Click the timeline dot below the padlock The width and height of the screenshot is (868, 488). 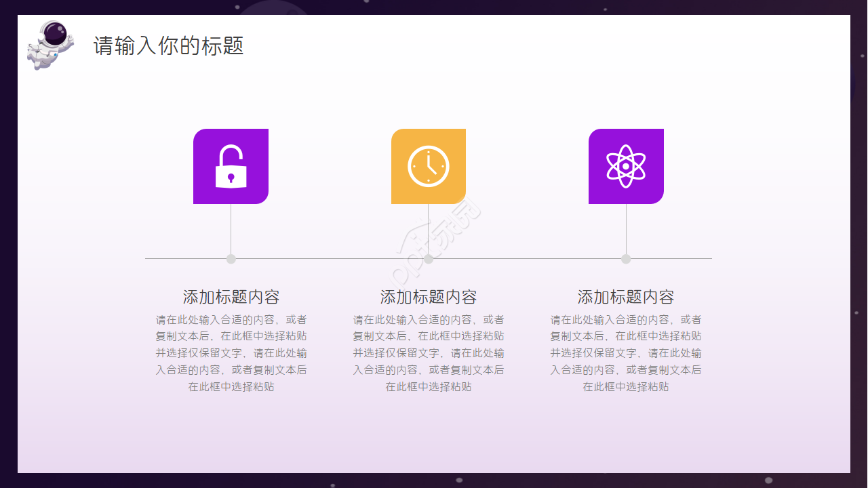[x=231, y=259]
